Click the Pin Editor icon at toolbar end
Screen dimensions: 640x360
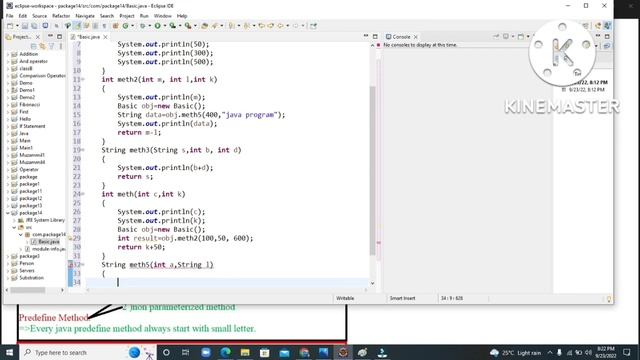(x=313, y=26)
